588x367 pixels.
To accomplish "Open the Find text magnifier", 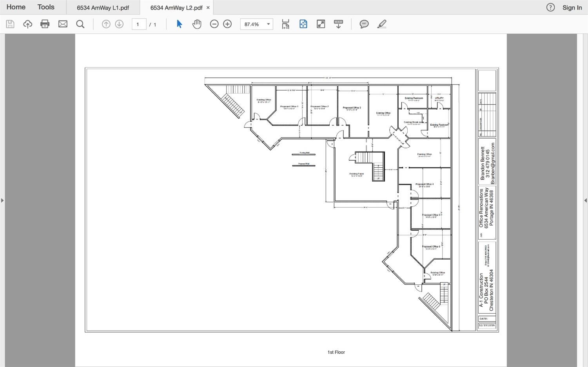I will coord(80,24).
